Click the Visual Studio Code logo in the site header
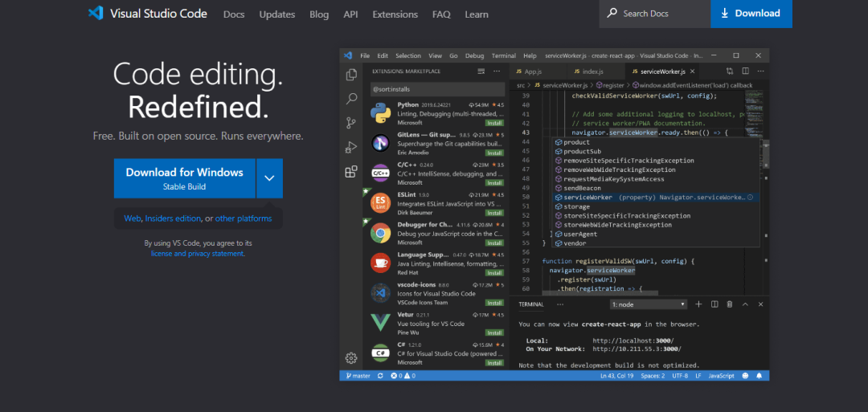The width and height of the screenshot is (868, 412). click(x=96, y=14)
